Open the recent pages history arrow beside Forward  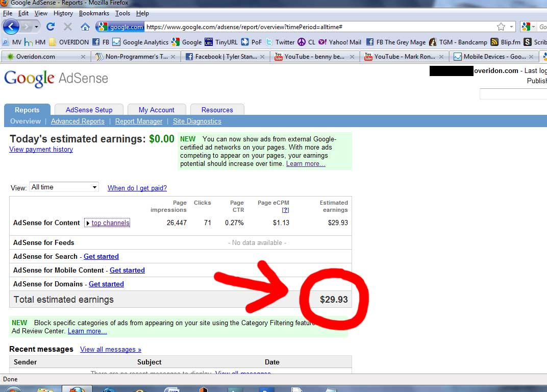[x=36, y=27]
